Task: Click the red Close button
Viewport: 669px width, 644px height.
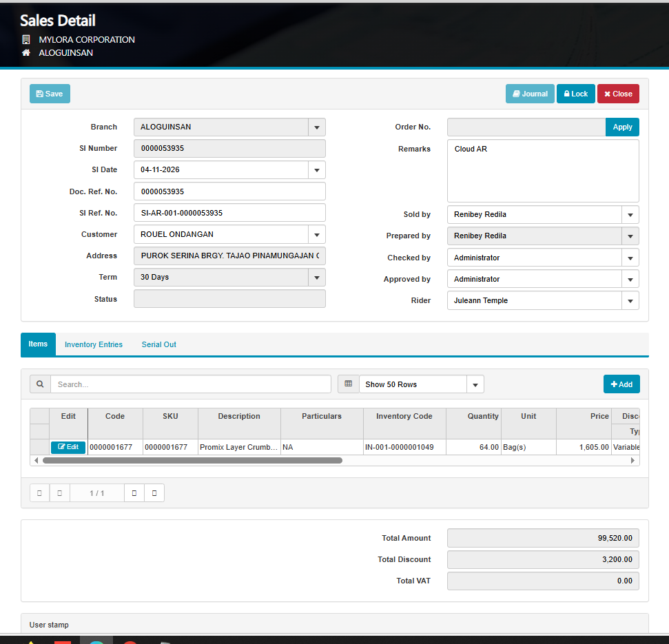Action: (x=618, y=94)
